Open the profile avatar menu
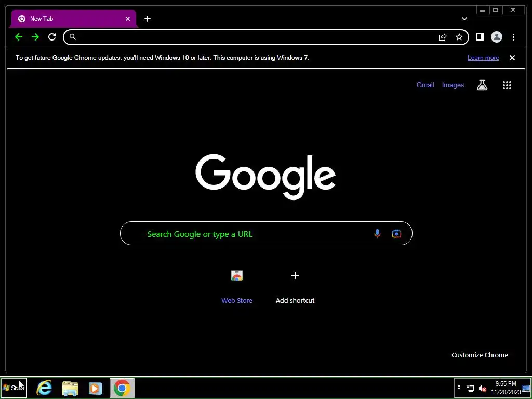532x399 pixels. click(x=496, y=37)
